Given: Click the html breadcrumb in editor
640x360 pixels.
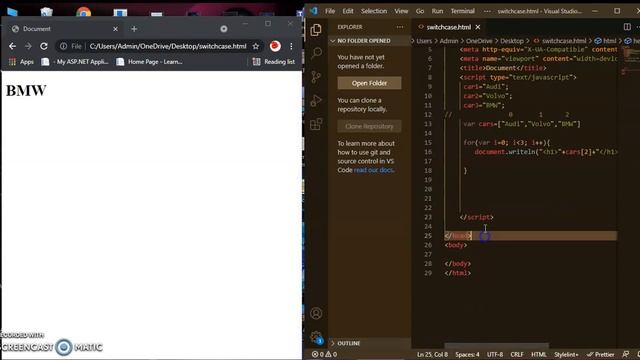Looking at the screenshot, I should [606, 41].
